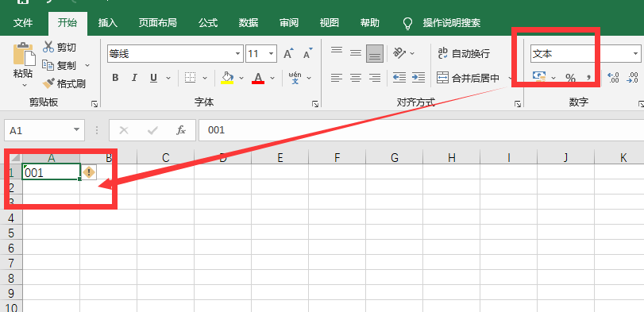Toggle underline formatting

pos(153,78)
